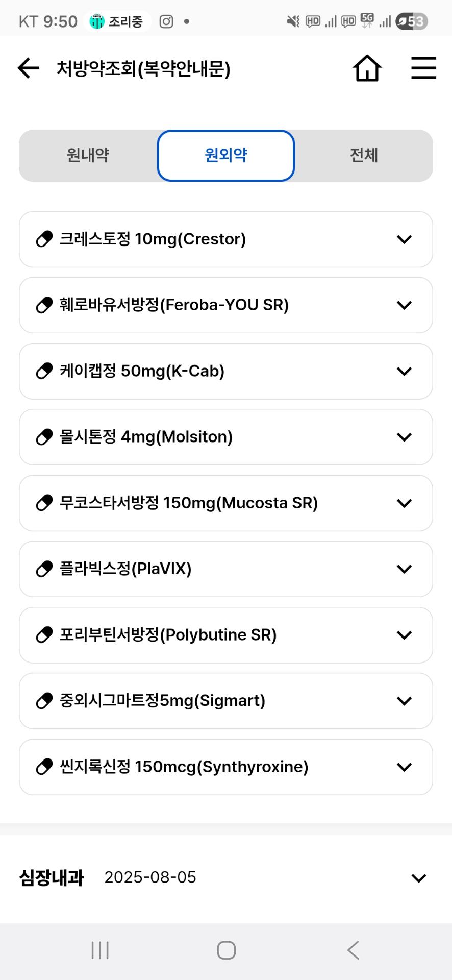This screenshot has width=452, height=980.
Task: Tap pill icon beside Crestor
Action: 44,239
